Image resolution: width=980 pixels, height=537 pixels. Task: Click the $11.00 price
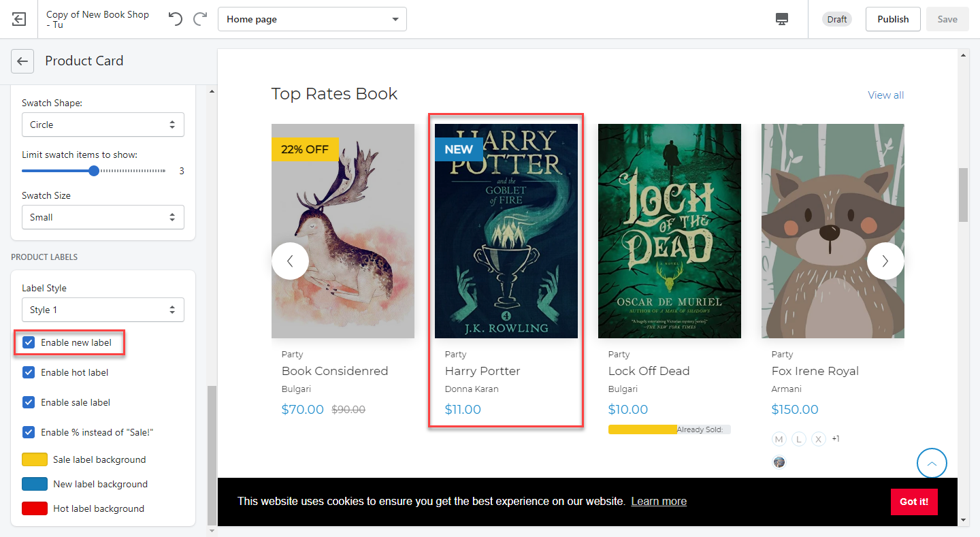463,410
